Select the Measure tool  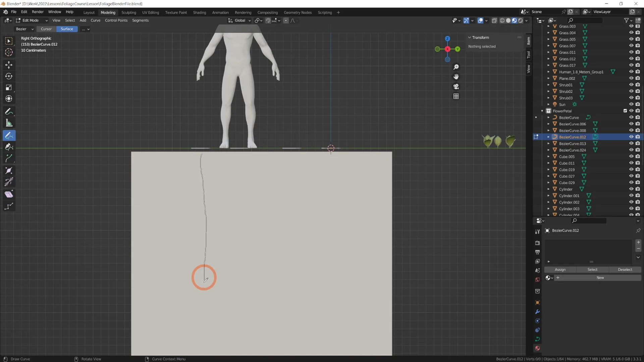click(9, 123)
